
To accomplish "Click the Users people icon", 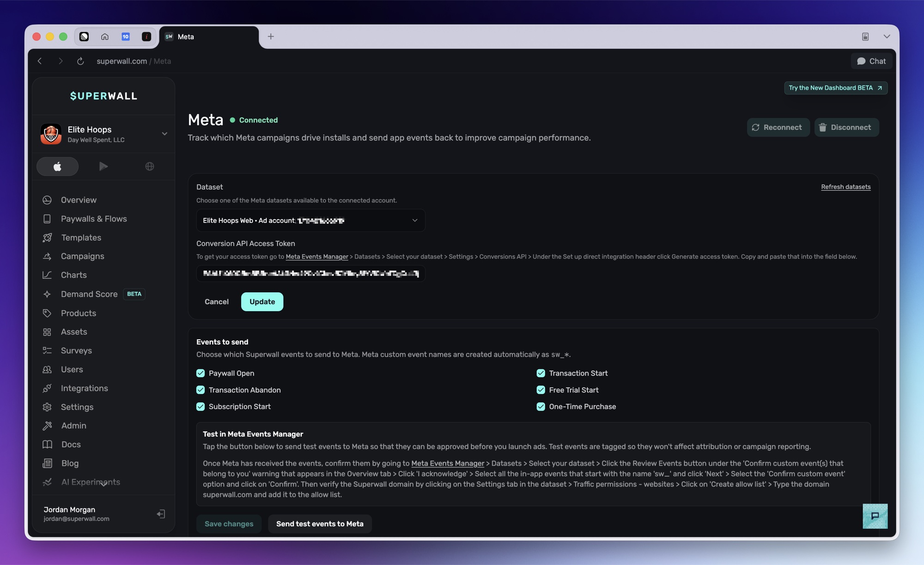I will 47,369.
